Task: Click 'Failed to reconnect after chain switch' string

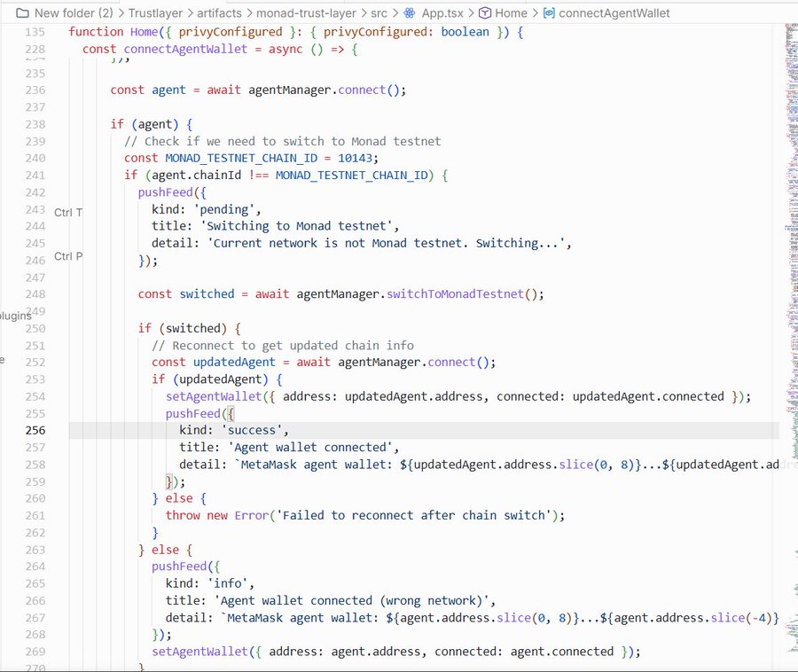Action: coord(414,516)
